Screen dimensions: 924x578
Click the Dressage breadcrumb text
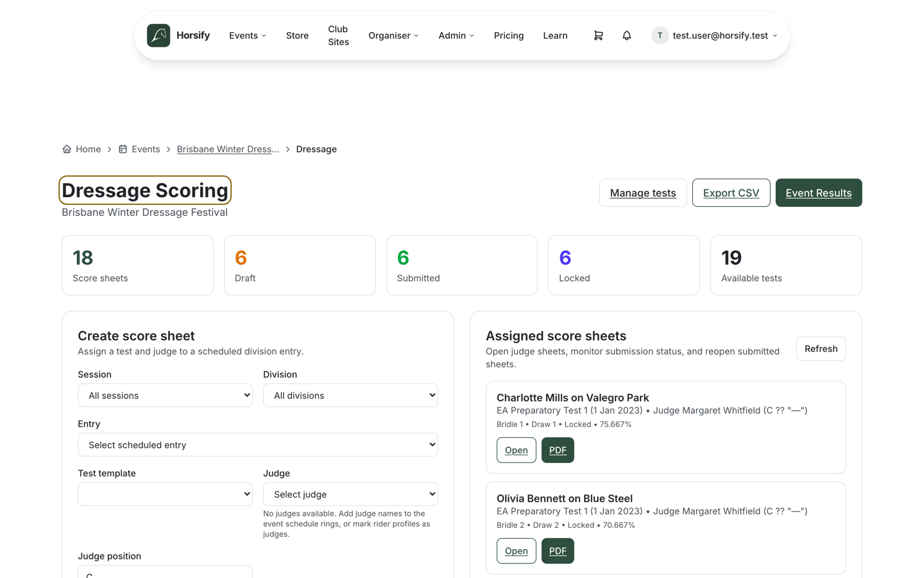316,149
